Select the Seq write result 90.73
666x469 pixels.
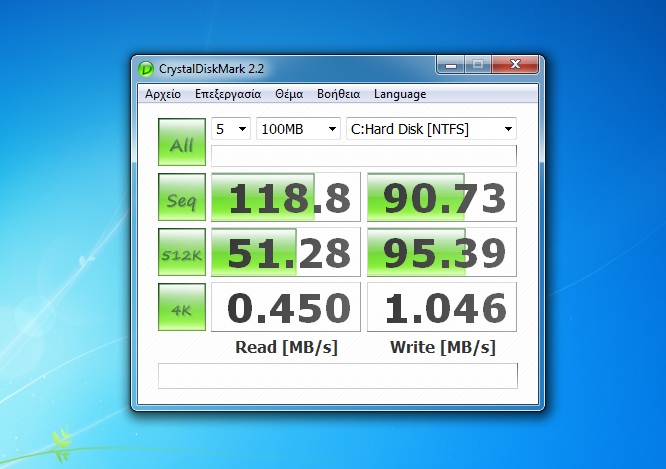point(442,197)
